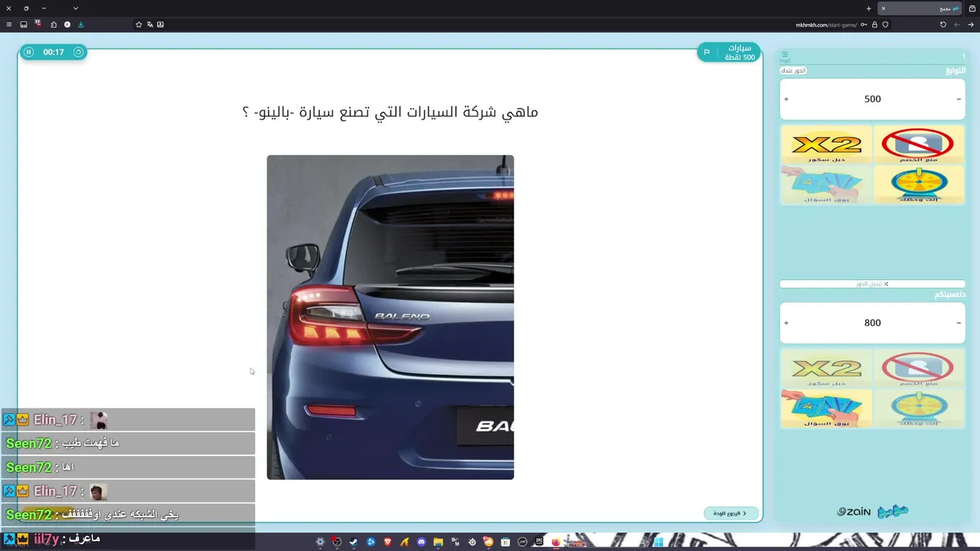Click the flag report icon beside the cars category
This screenshot has height=551, width=980.
(707, 52)
